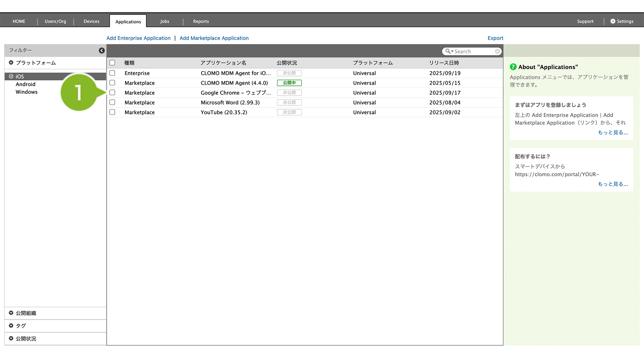Click the unpublished status badge for YouTube
Viewport: 644px width, 362px height.
[x=289, y=112]
